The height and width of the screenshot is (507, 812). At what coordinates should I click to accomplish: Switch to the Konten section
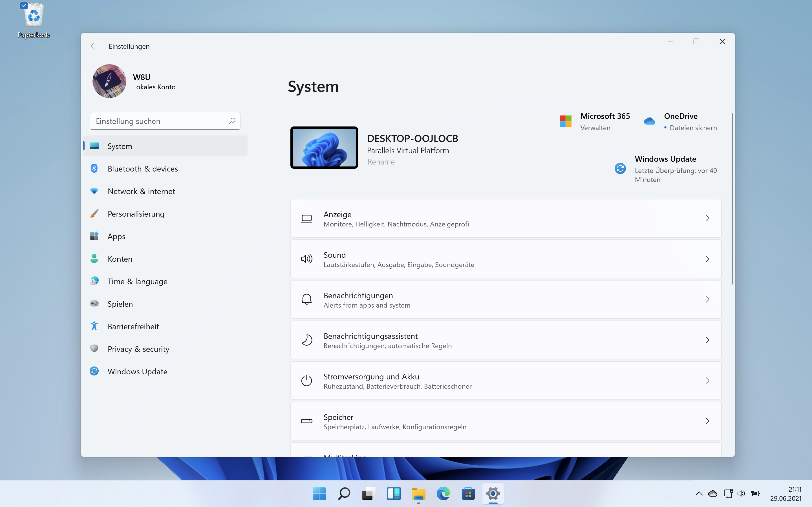tap(120, 259)
